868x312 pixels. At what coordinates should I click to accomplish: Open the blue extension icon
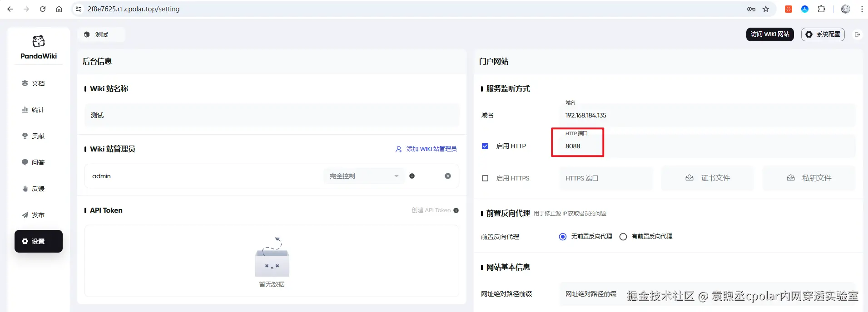point(805,9)
